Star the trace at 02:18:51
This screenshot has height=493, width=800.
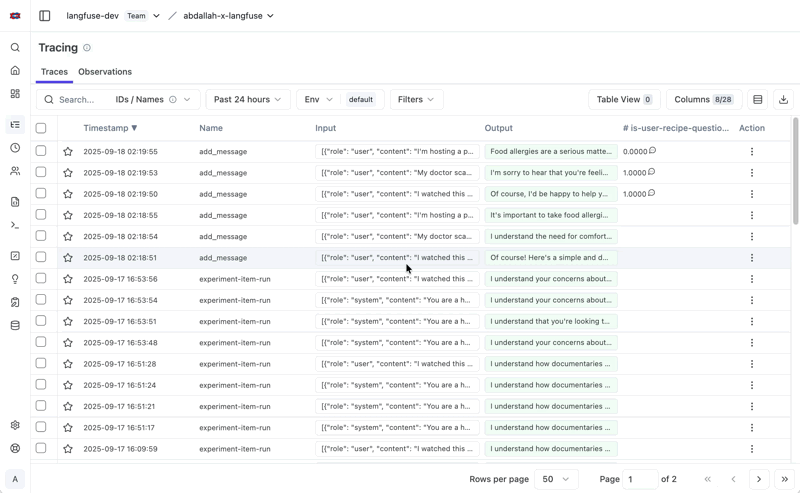[x=68, y=258]
